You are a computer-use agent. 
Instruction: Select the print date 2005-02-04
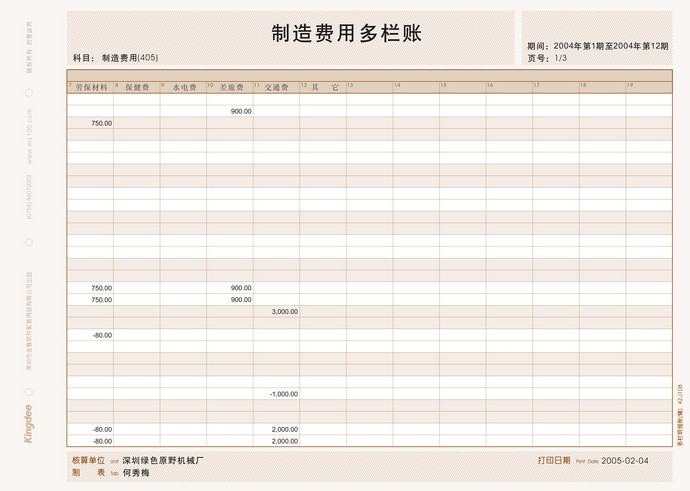pyautogui.click(x=625, y=461)
